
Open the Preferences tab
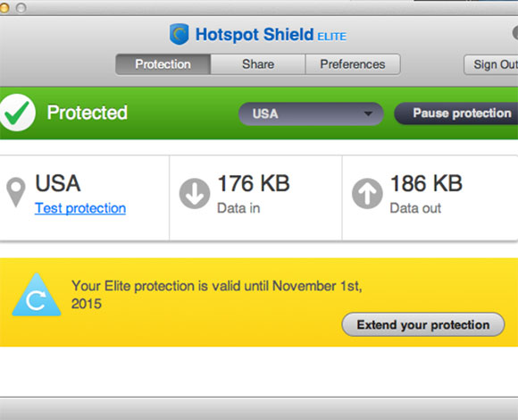click(353, 64)
